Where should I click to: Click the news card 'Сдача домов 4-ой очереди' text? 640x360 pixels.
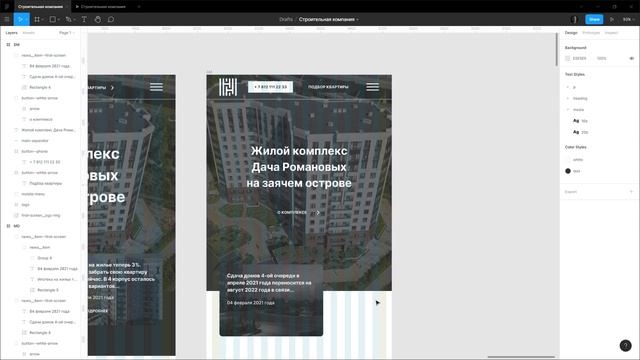(269, 282)
